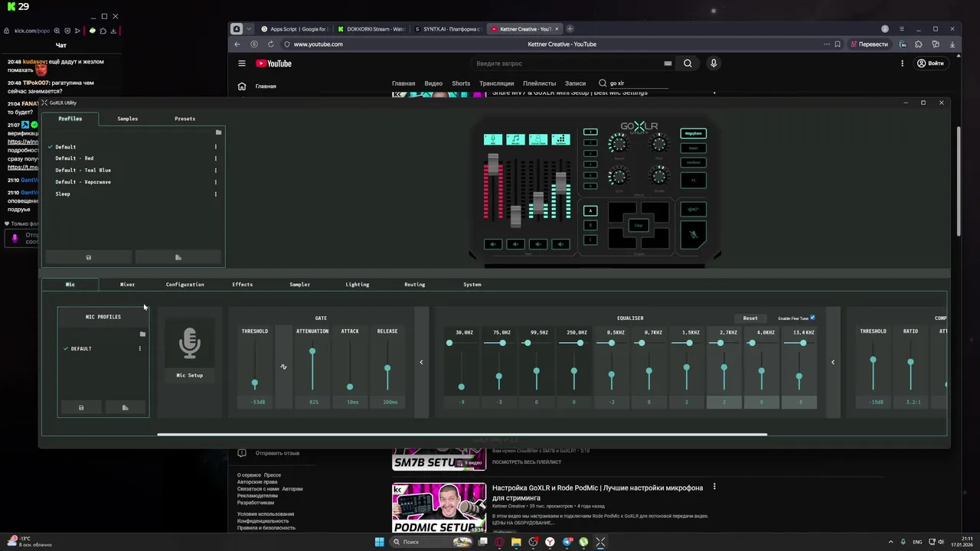Click the YouTube logo in the browser

[x=273, y=64]
